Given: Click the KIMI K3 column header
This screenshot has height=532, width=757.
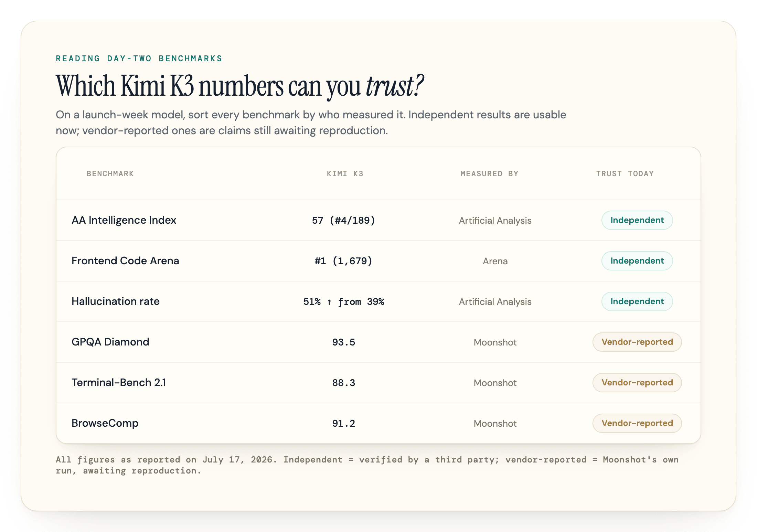Looking at the screenshot, I should 345,174.
